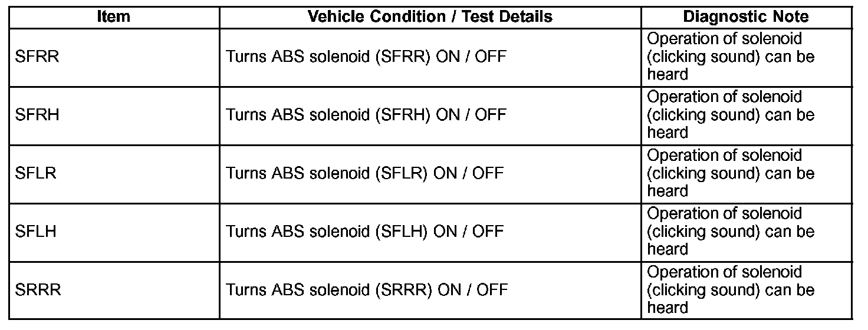Select the diagnostic note in the SFRH row
868x330 pixels.
tap(731, 115)
